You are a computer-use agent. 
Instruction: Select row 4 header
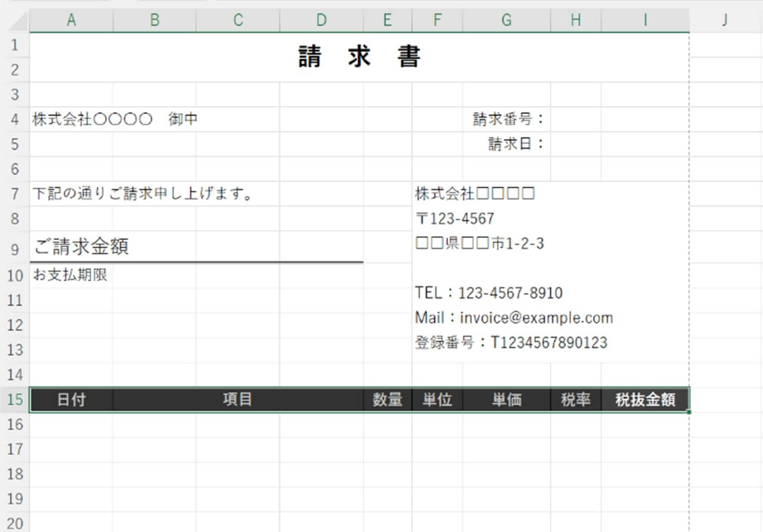pos(15,119)
